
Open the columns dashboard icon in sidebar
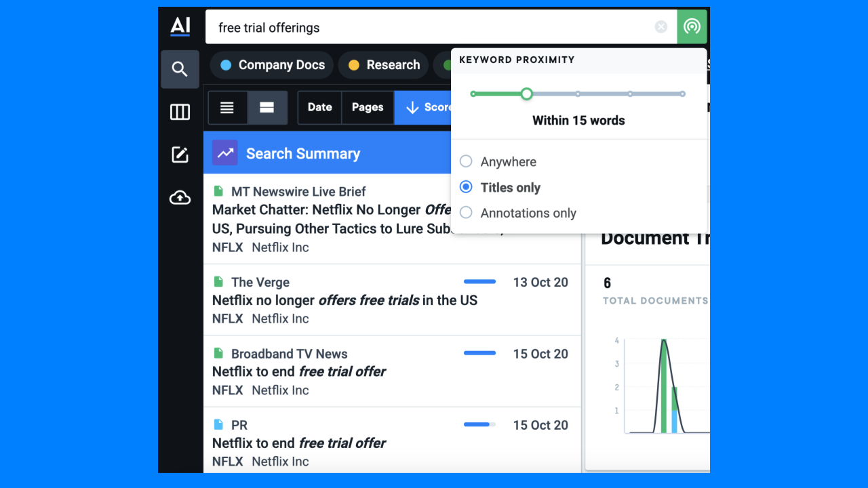click(180, 112)
